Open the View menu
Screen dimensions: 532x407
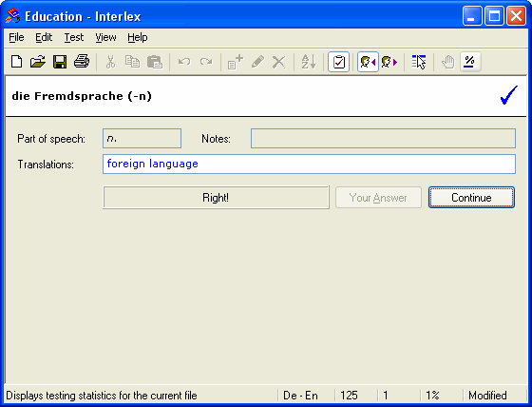click(105, 37)
